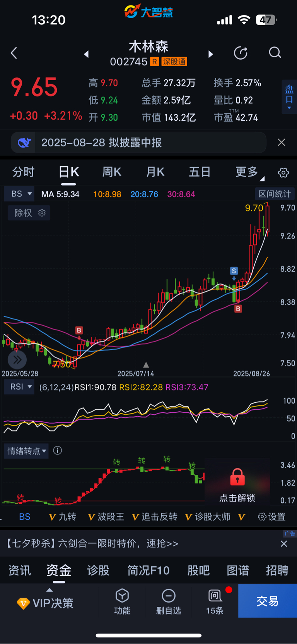This screenshot has height=644, width=297.
Task: Switch to 五日 chart tab
Action: (x=200, y=172)
